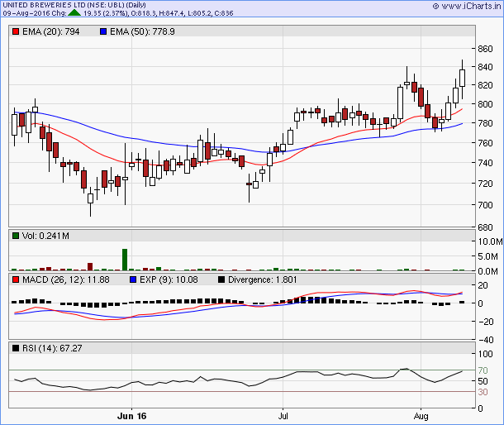Click the blue EMA (50) legend swatch
The image size is (504, 425).
tap(103, 31)
